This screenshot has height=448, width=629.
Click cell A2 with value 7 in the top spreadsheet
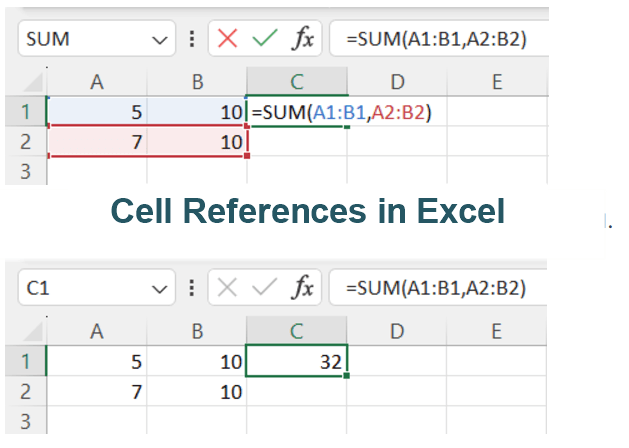97,142
